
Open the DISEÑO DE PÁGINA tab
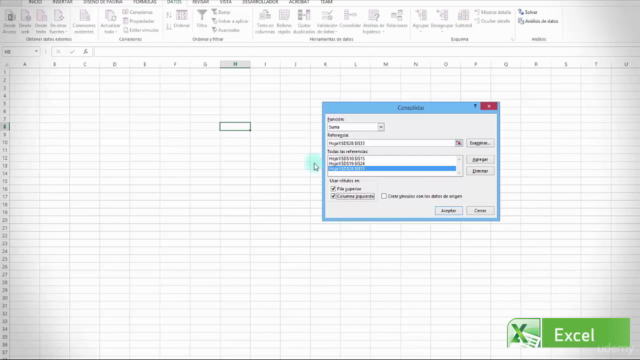tap(103, 2)
